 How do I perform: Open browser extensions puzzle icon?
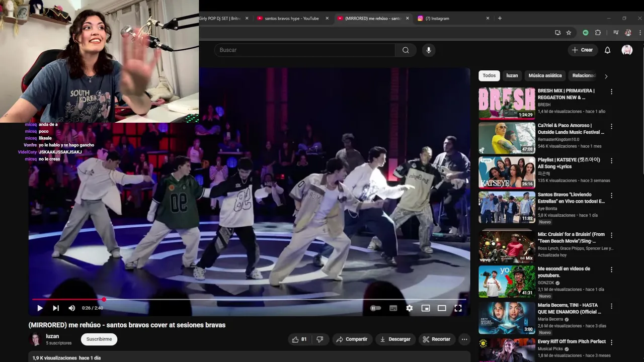click(598, 33)
